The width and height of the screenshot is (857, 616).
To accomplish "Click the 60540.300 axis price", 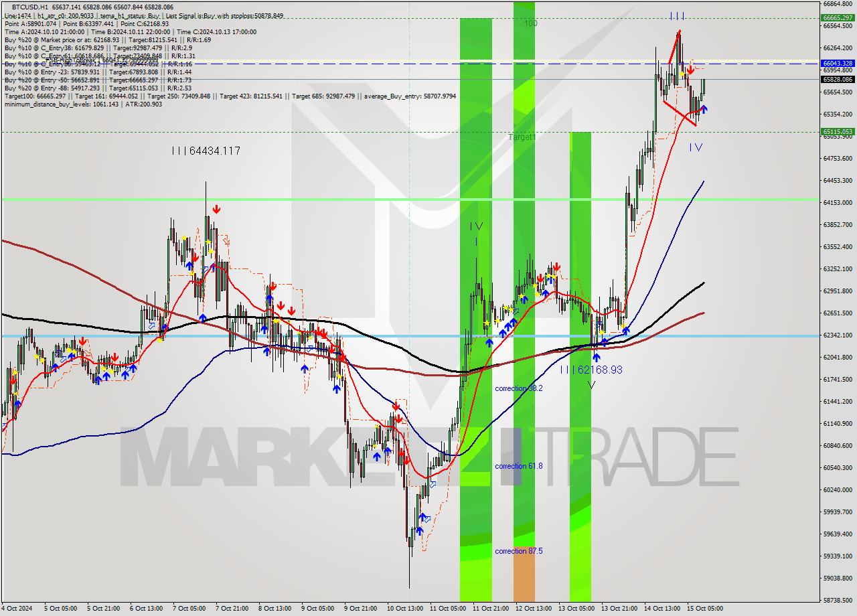I will pos(838,467).
